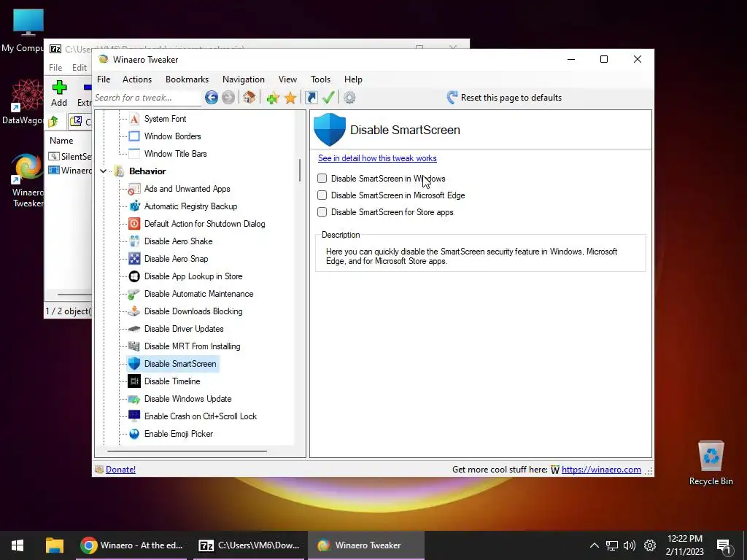
Task: Select Disable MRT From Installing tweak
Action: [x=192, y=346]
